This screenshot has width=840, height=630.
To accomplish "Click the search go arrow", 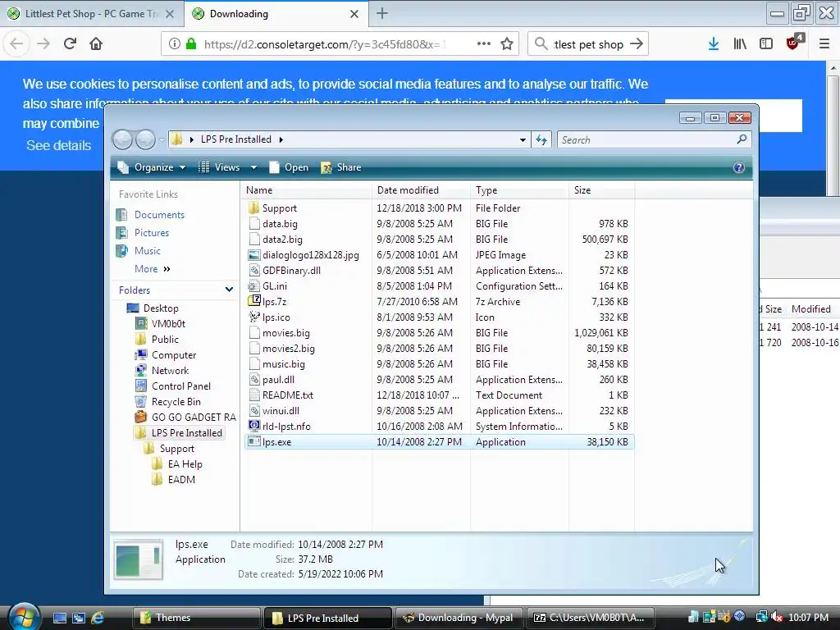I will (637, 44).
